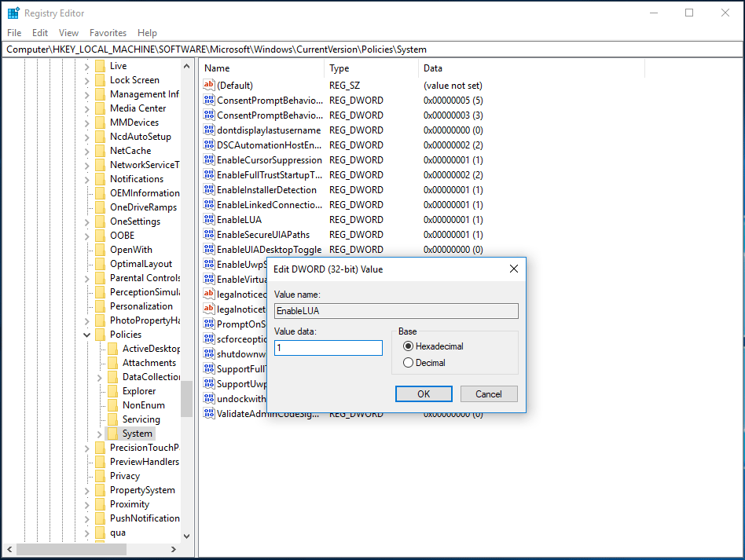Expand the Lock Screen key
745x560 pixels.
tap(87, 81)
